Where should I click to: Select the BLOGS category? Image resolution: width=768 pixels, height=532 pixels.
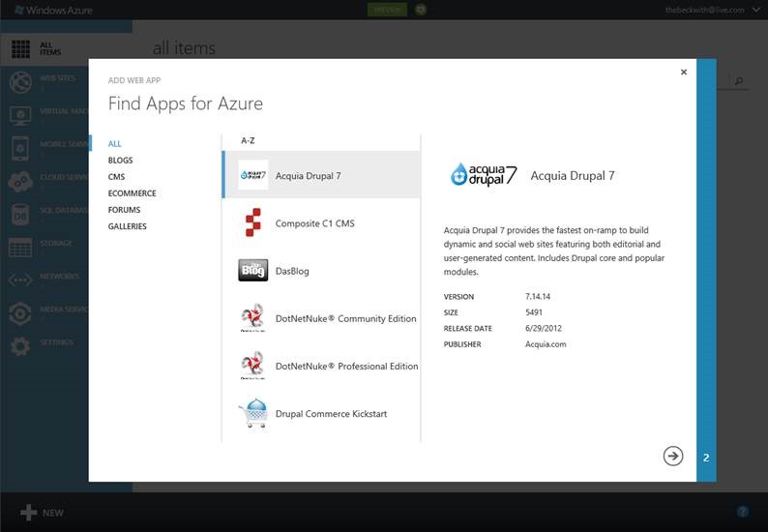121,161
